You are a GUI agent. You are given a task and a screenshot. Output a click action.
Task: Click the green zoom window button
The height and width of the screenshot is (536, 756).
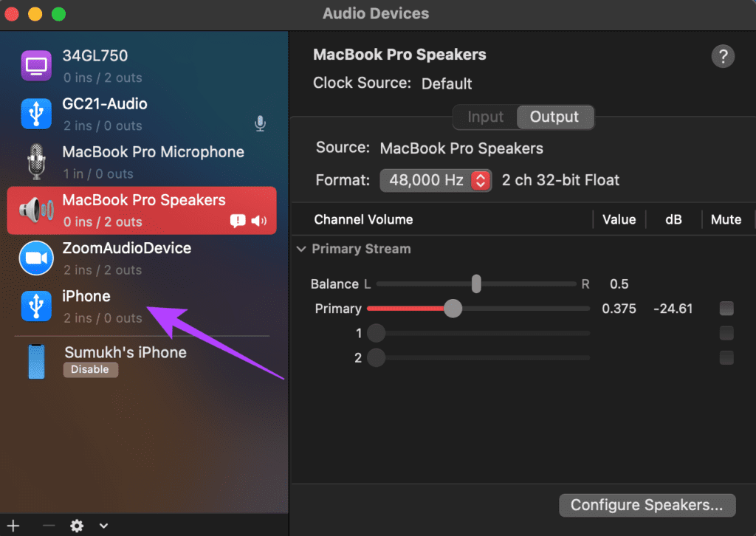click(x=59, y=14)
